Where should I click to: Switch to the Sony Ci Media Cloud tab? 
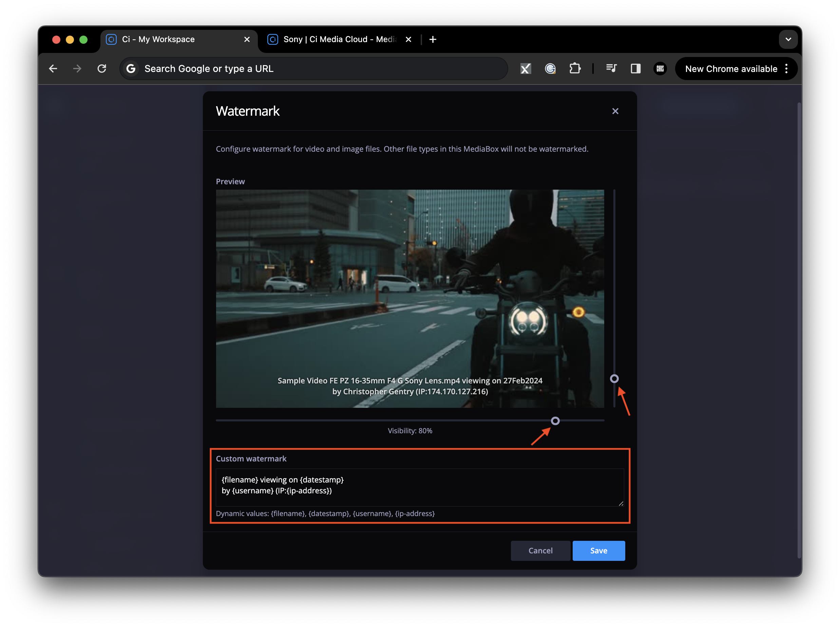tap(340, 39)
